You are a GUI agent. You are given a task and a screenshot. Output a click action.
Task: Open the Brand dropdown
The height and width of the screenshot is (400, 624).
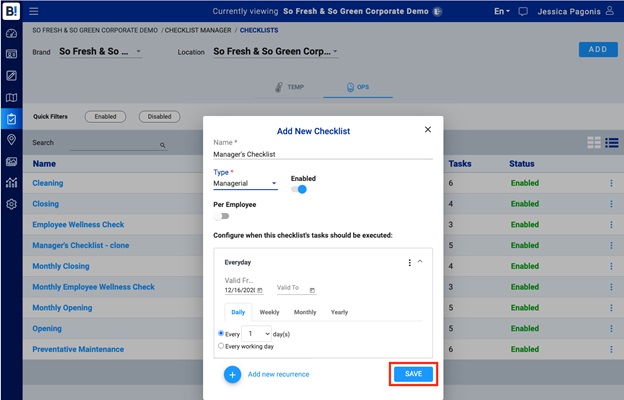point(100,51)
